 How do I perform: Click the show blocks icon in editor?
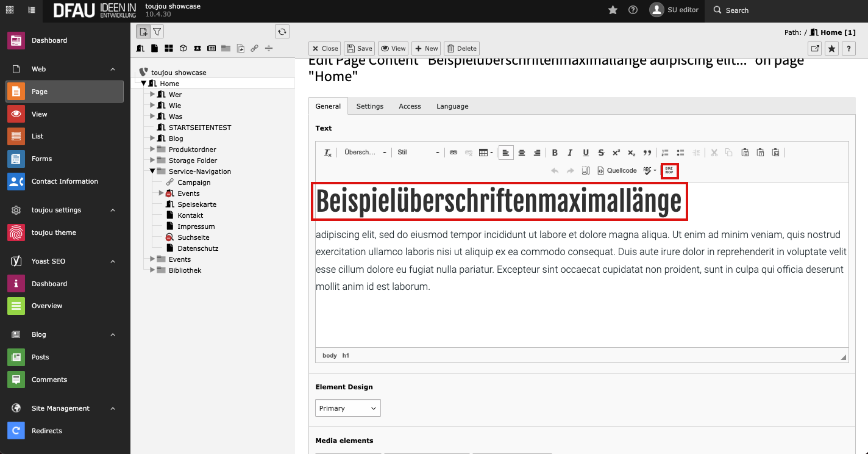[586, 171]
